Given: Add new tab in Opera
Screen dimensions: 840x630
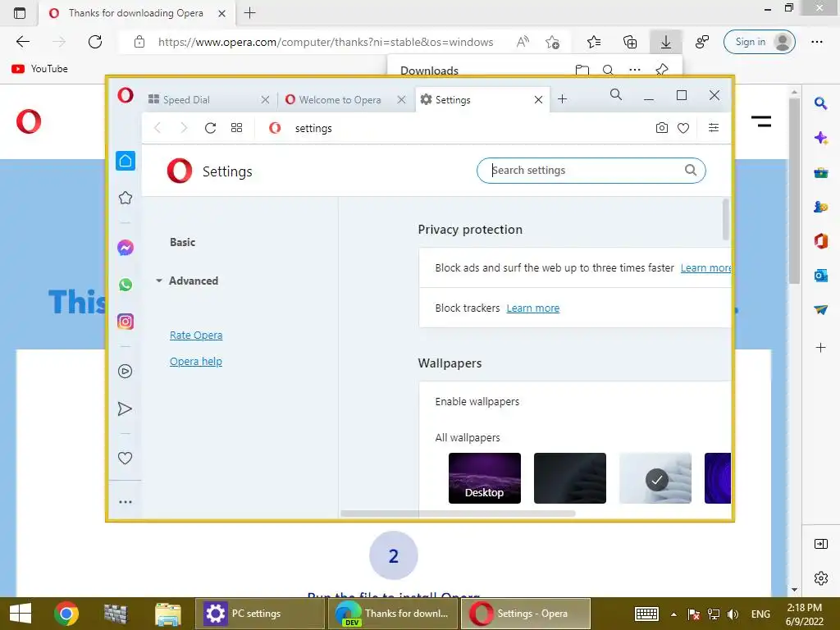Looking at the screenshot, I should pyautogui.click(x=562, y=99).
